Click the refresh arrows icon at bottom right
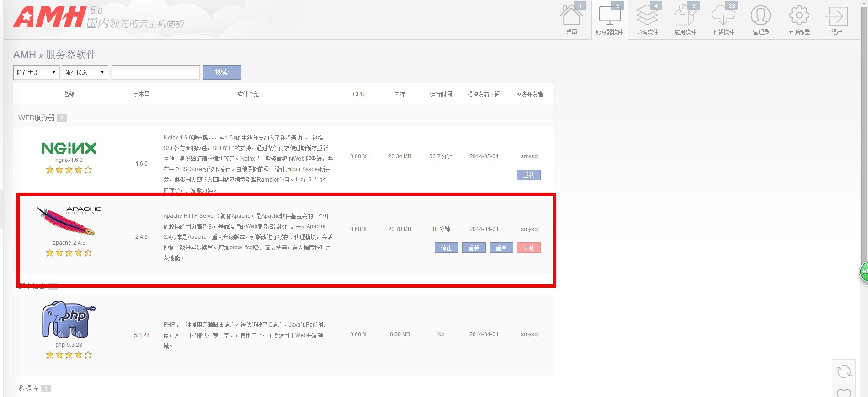Viewport: 868px width, 397px height. coord(844,371)
